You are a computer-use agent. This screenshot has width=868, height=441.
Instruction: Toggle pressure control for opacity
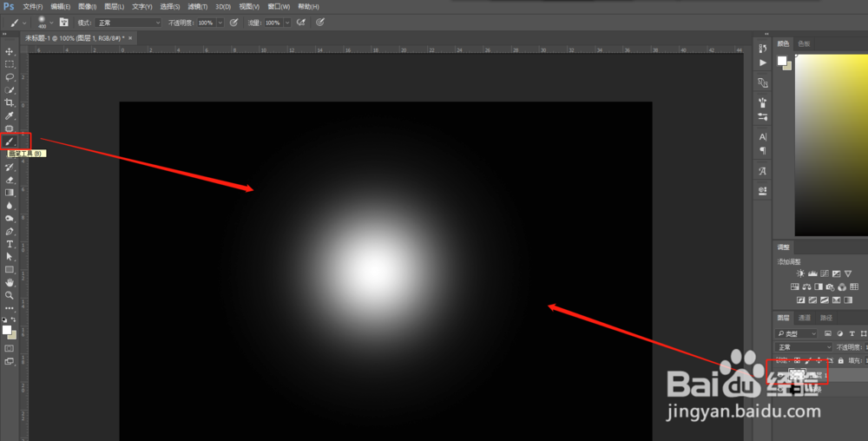[x=234, y=23]
